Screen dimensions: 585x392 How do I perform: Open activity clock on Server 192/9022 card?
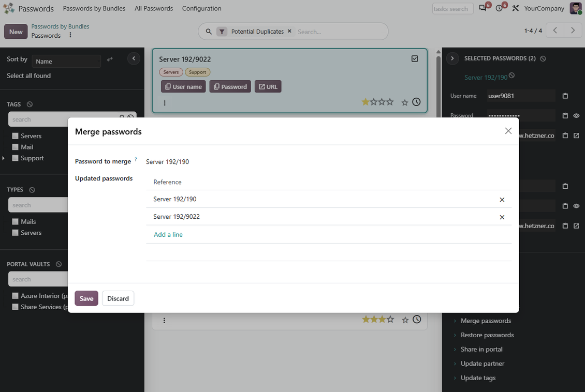(416, 102)
